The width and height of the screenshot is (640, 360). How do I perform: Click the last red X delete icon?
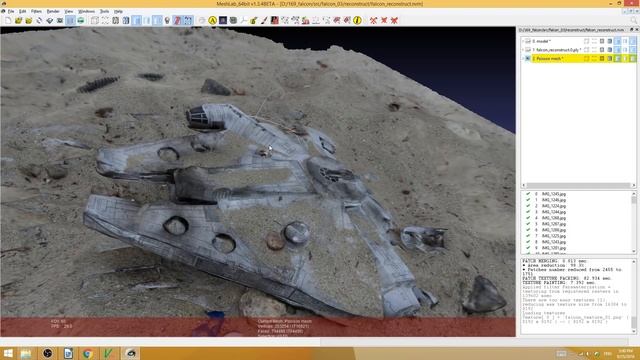[394, 20]
